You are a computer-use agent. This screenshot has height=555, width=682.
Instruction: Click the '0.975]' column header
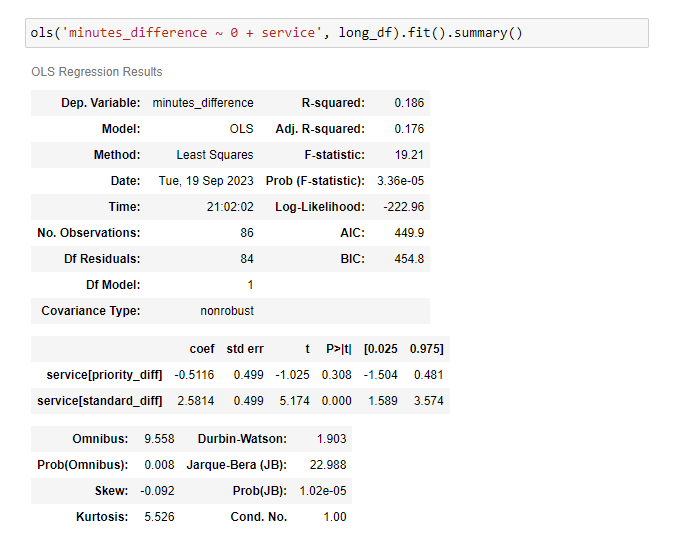coord(426,349)
